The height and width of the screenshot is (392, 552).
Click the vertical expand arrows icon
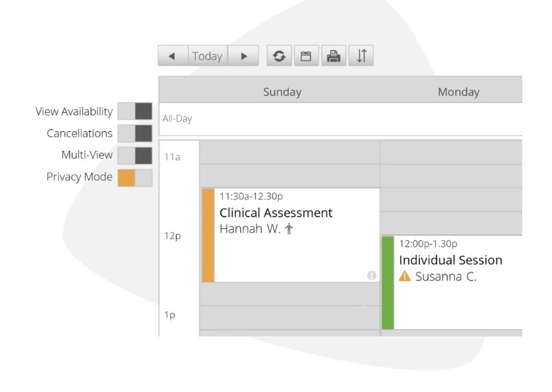point(360,55)
